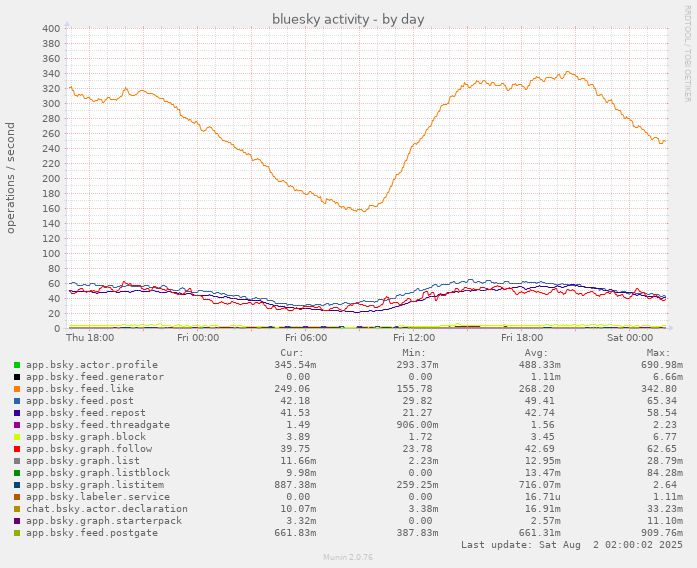Click the 'Fri 18:00' x-axis label
This screenshot has height=568, width=697.
click(x=522, y=338)
